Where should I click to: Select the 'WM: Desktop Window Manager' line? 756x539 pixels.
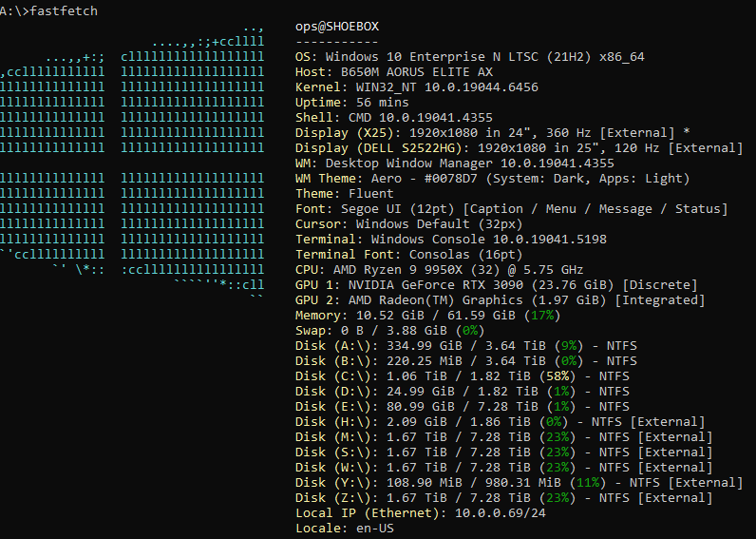tap(455, 164)
